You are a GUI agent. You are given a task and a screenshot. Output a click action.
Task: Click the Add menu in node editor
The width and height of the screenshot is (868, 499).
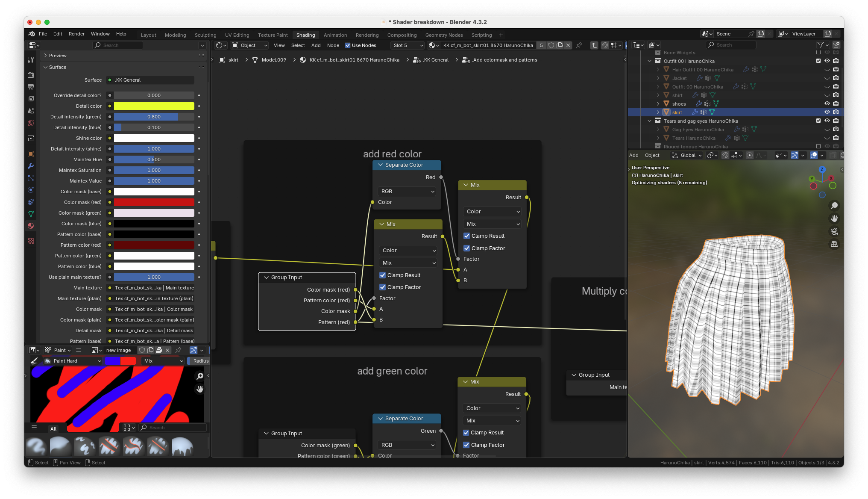[316, 45]
